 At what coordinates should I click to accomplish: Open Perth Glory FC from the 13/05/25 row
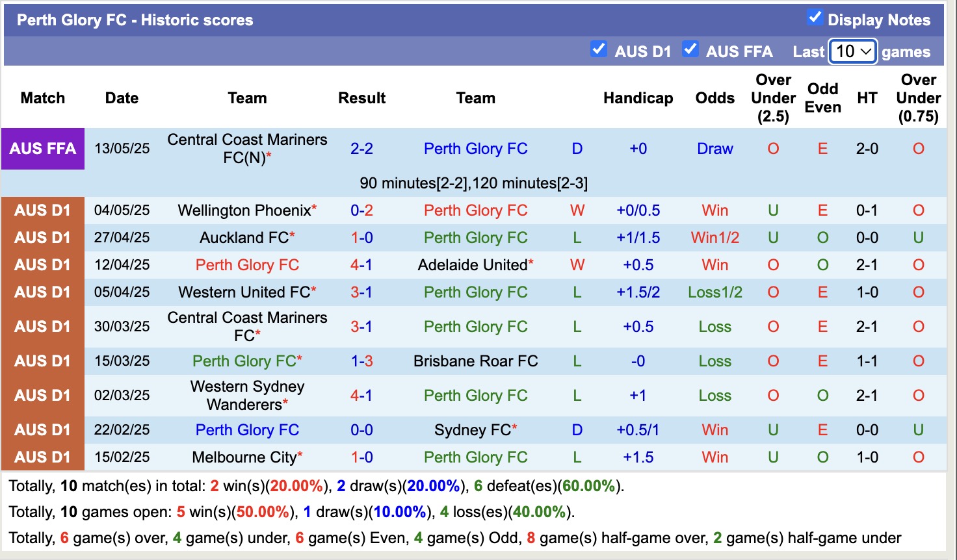coord(475,148)
